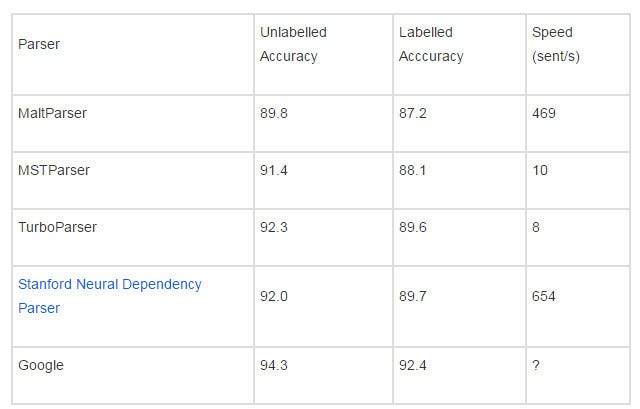Select the Google row name cell
640x409 pixels.
(x=133, y=376)
